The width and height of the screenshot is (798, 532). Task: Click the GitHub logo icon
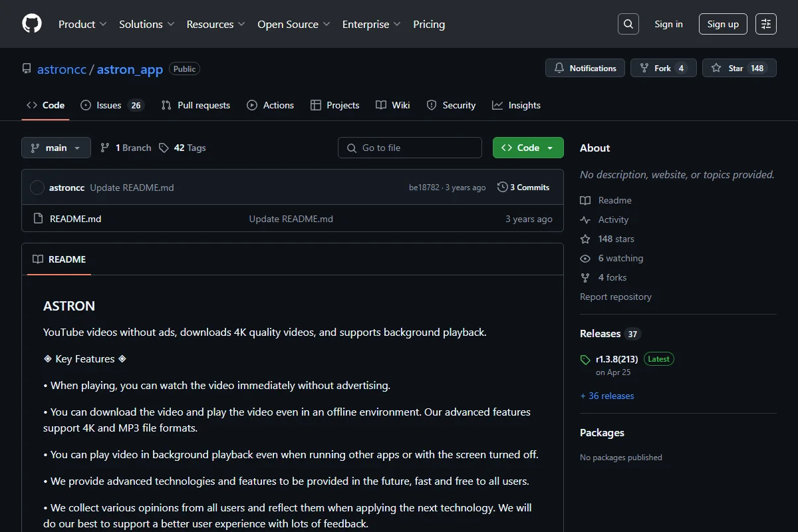pos(32,24)
